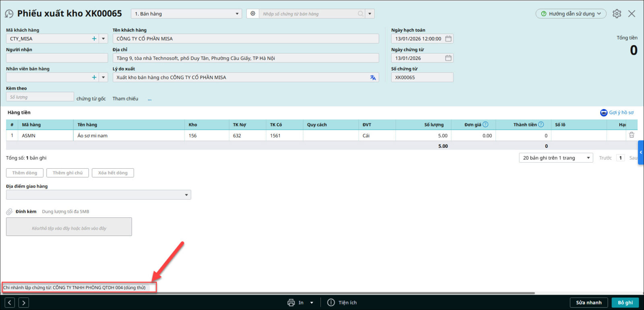Expand Địa điểm giao hàng dropdown

point(186,195)
